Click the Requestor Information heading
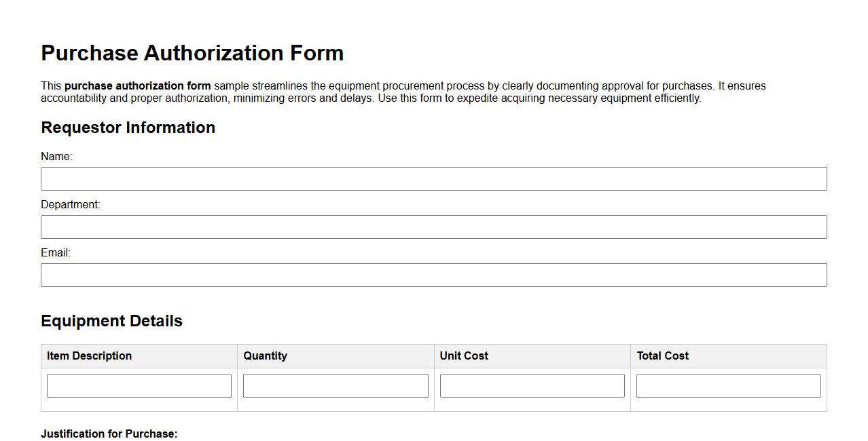 pyautogui.click(x=128, y=128)
